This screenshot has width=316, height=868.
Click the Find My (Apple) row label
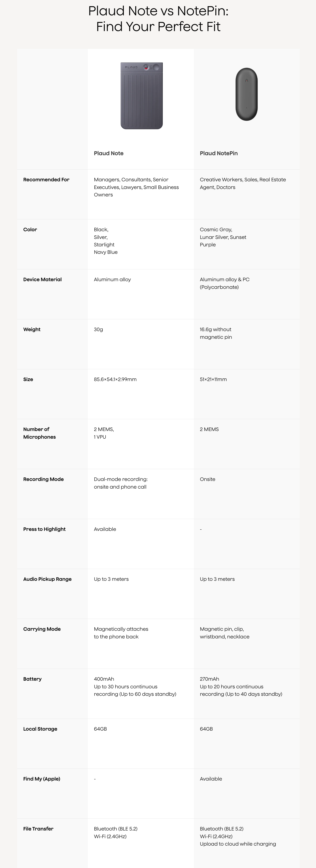[x=42, y=778]
